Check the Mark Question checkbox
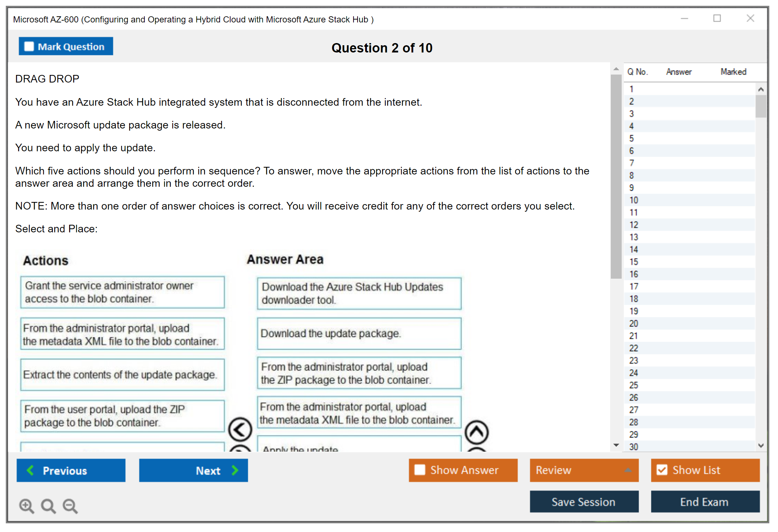This screenshot has width=778, height=532. coord(29,47)
